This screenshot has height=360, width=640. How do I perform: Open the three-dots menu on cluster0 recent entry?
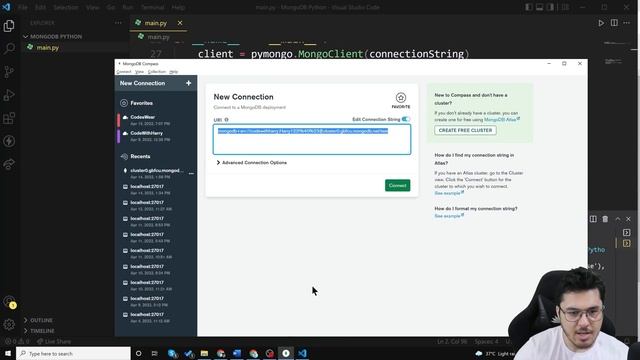tap(191, 173)
